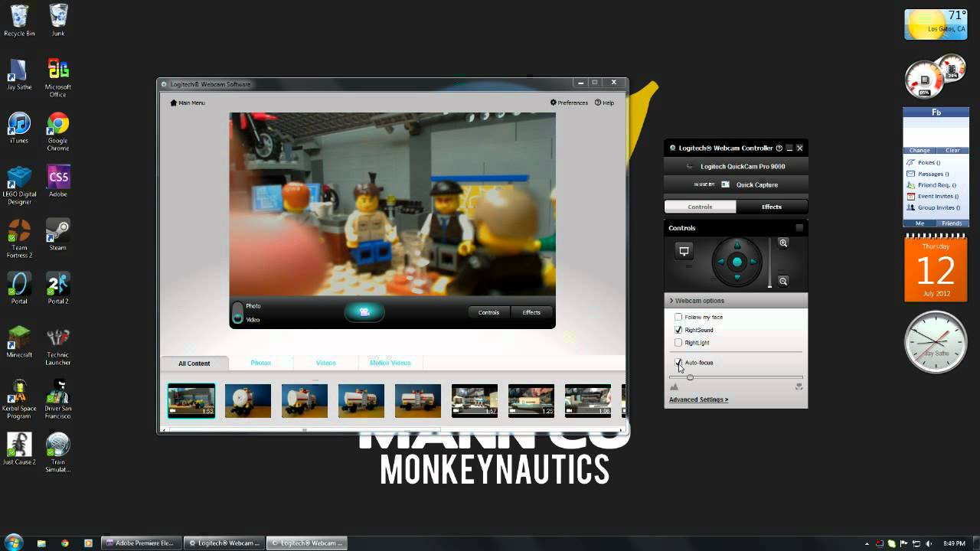Screen dimensions: 980x551
Task: Open the Train Simulator desktop shortcut
Action: [58, 453]
